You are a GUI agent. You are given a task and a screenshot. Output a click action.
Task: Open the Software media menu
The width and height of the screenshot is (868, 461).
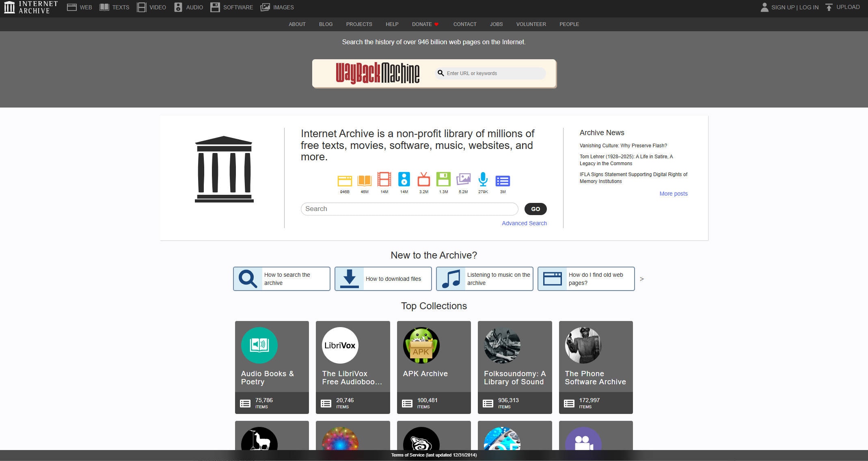click(x=232, y=7)
